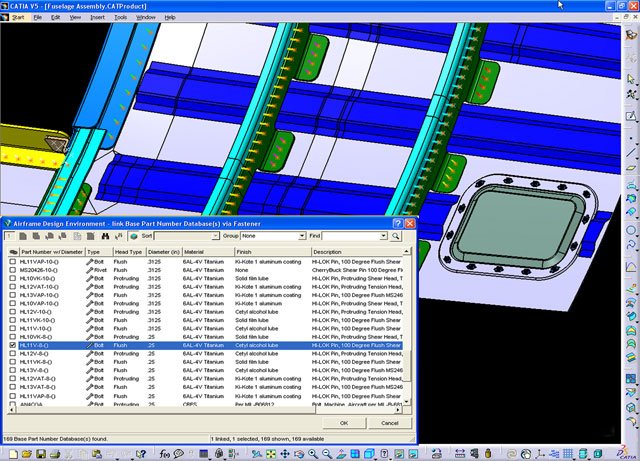Open the Tools menu

(120, 17)
